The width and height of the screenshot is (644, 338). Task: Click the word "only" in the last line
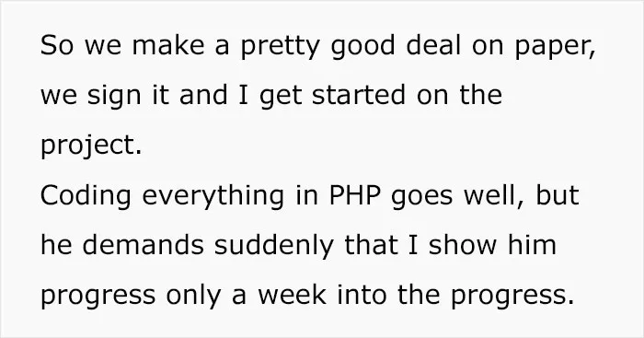click(193, 297)
